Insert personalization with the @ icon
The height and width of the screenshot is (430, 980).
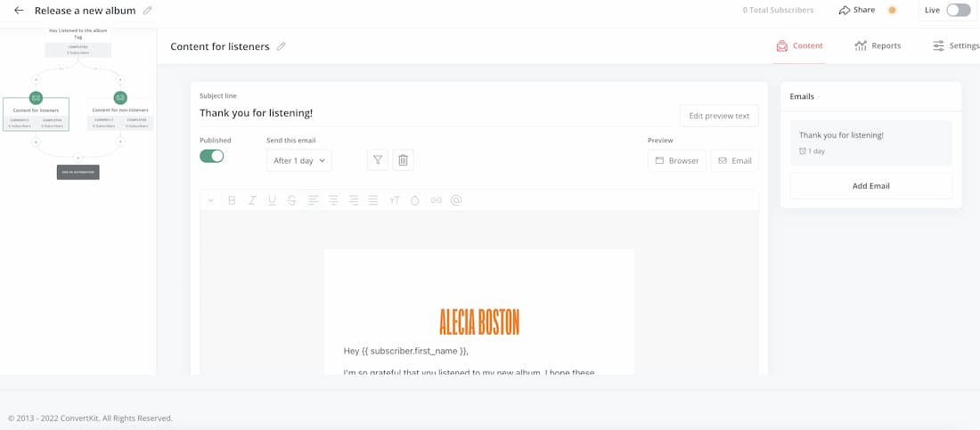click(x=456, y=200)
